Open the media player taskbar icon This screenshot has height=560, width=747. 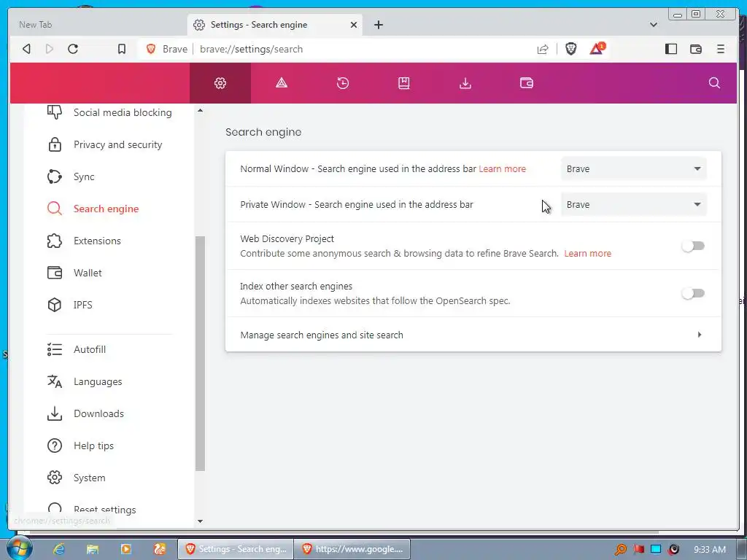pyautogui.click(x=125, y=549)
